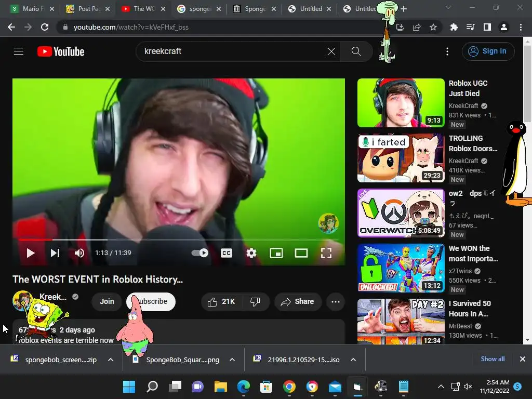Open TROLLING Roblox Doors video title

tap(473, 143)
